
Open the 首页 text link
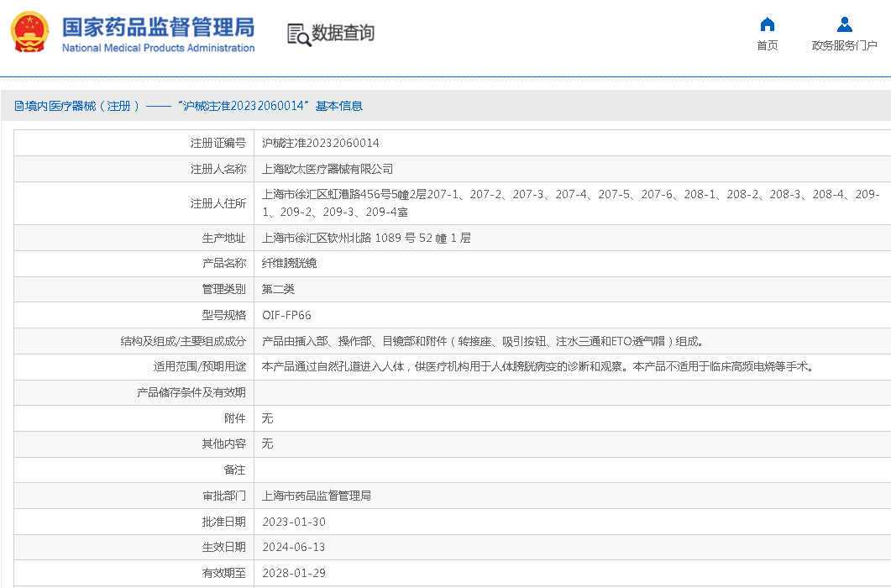coord(767,45)
